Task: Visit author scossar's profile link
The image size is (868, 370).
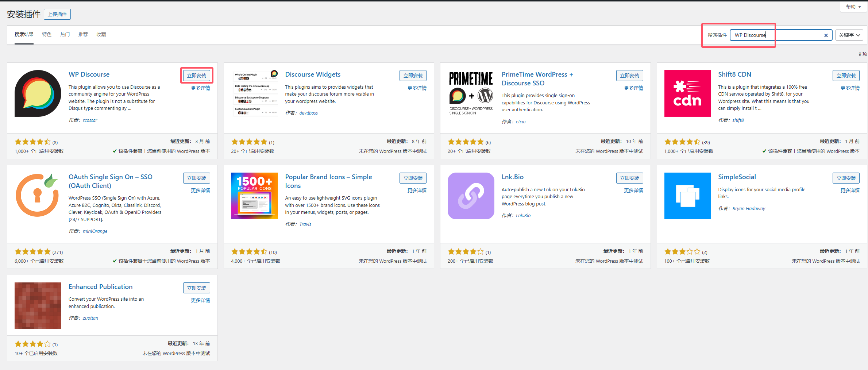Action: pyautogui.click(x=90, y=120)
